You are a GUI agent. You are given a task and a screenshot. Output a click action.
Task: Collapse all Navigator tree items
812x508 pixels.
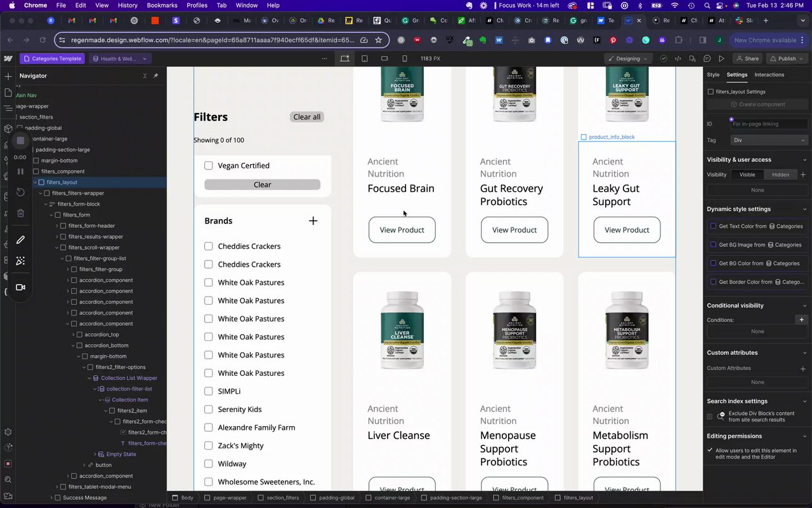click(145, 76)
